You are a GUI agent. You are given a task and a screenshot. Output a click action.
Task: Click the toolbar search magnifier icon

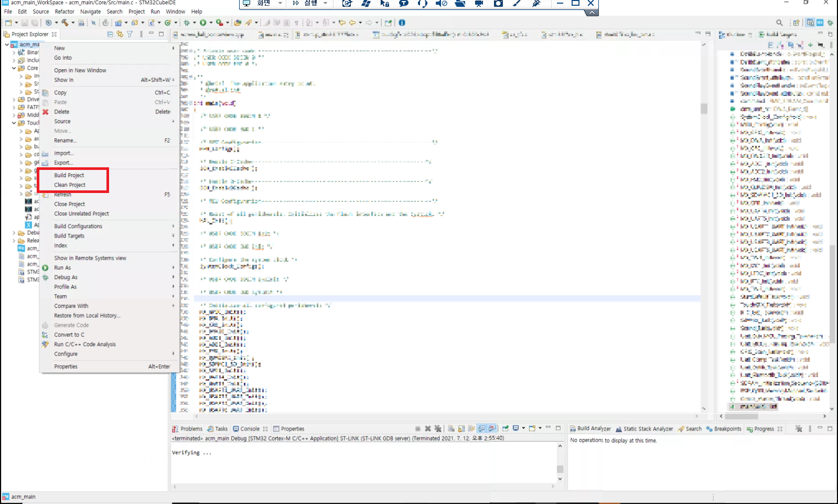click(x=779, y=23)
